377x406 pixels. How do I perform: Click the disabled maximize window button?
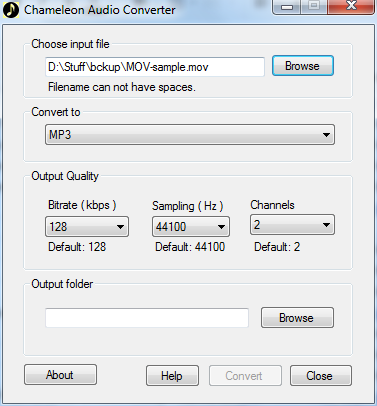[314, 7]
